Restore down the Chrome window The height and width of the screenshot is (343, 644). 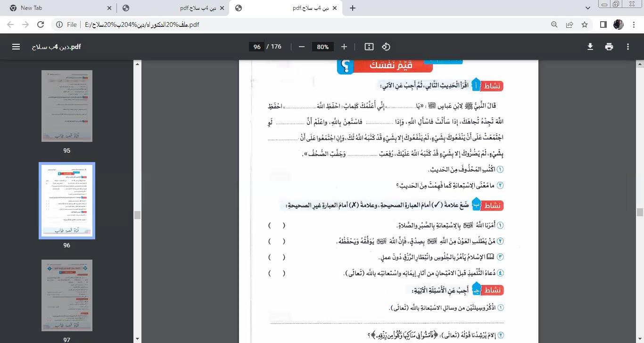tap(616, 4)
